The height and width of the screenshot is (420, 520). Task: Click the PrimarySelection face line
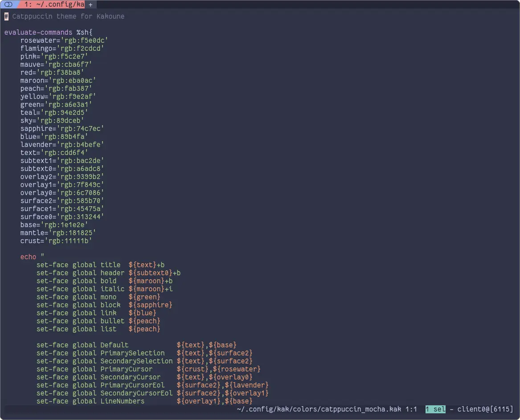[x=144, y=353]
